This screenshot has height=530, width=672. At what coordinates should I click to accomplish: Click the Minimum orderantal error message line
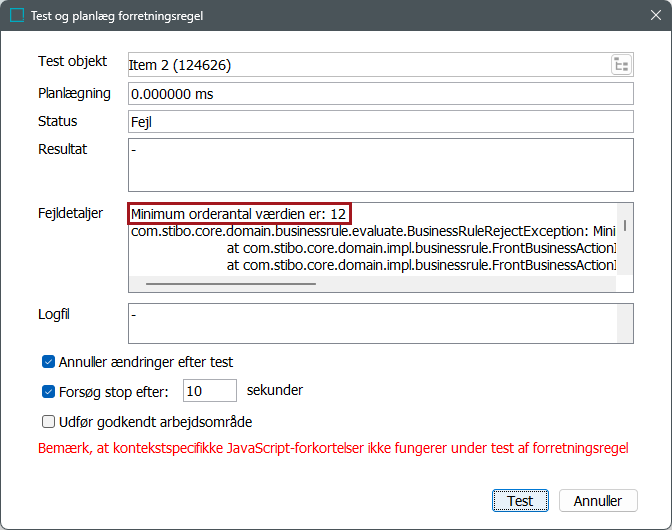click(x=239, y=214)
